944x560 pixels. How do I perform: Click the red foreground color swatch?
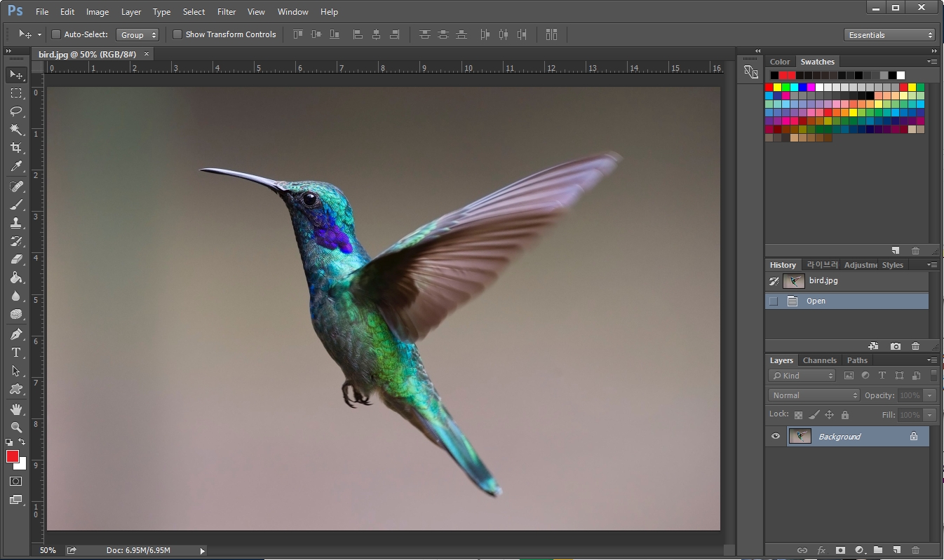pos(12,456)
